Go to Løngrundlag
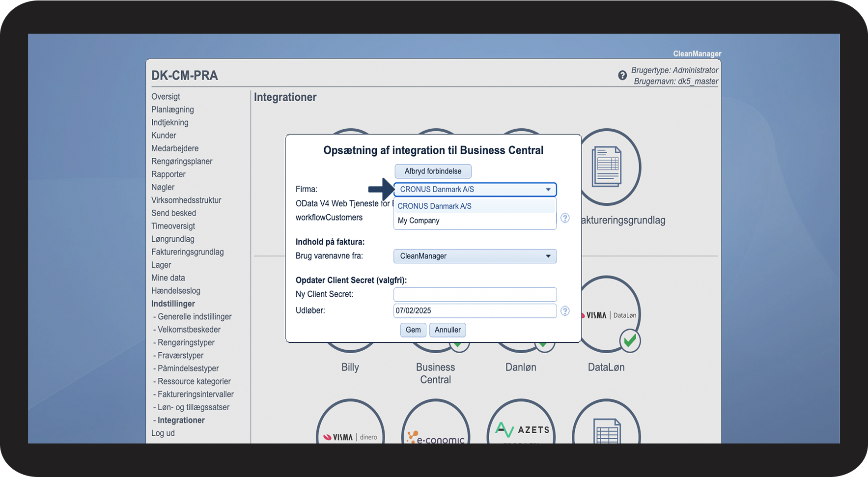Image resolution: width=868 pixels, height=477 pixels. point(173,239)
